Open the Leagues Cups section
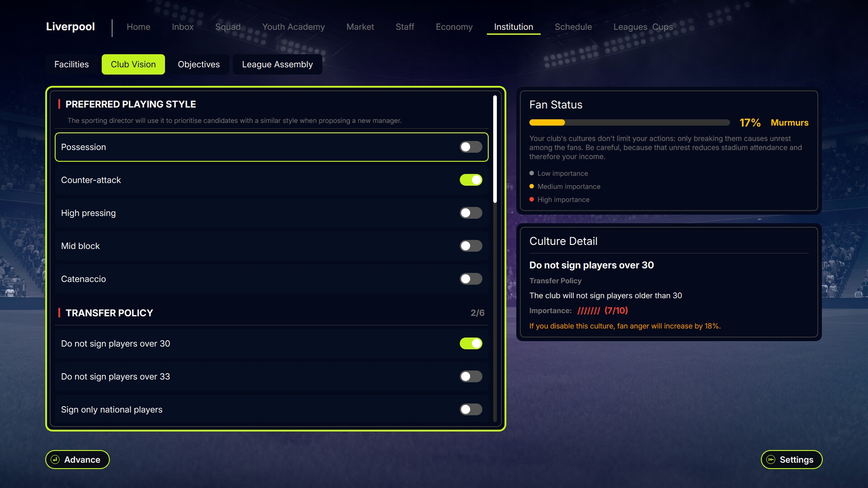The width and height of the screenshot is (868, 488). (643, 27)
